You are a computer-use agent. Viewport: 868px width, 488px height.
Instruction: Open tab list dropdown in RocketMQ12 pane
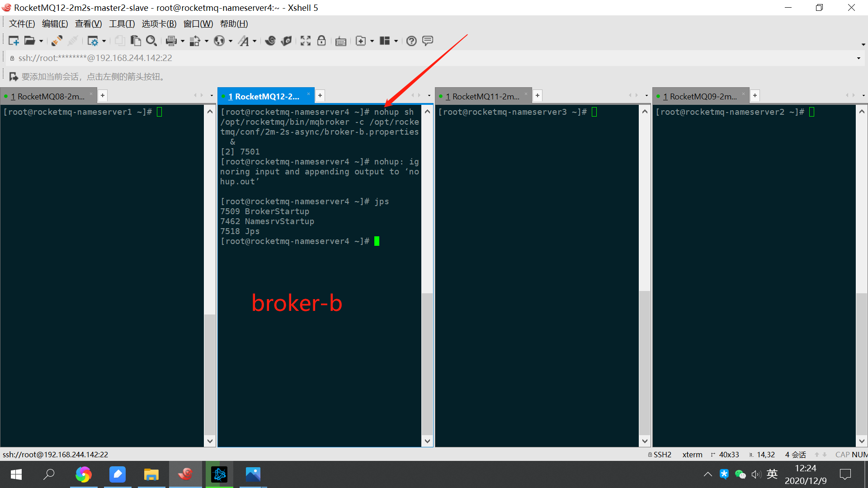[x=429, y=95]
